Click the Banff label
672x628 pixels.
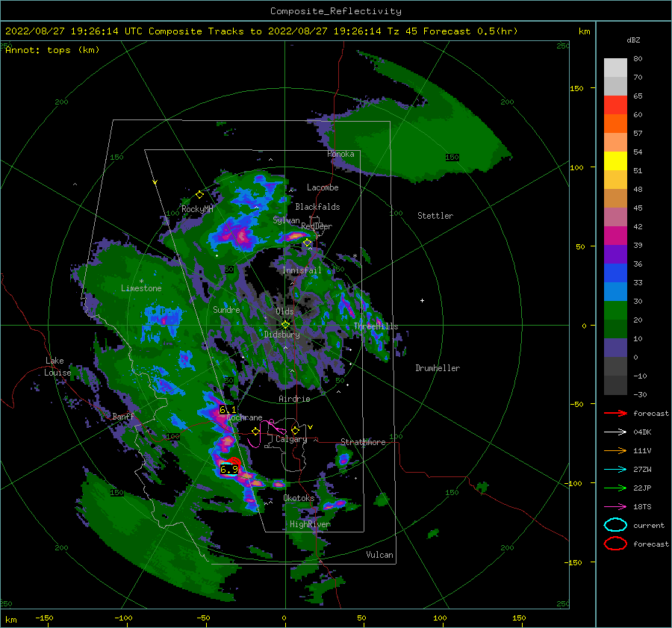point(123,417)
